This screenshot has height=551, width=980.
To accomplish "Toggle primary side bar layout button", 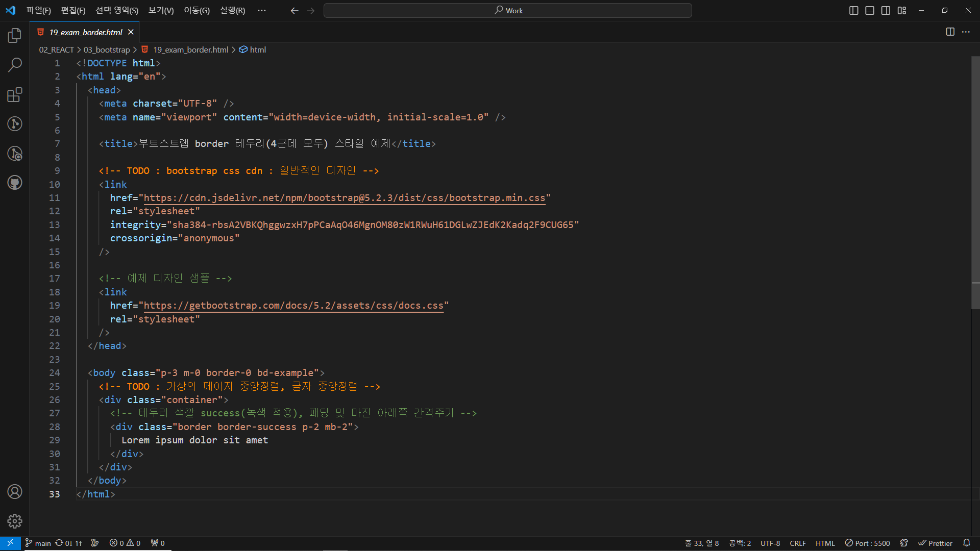I will click(853, 11).
